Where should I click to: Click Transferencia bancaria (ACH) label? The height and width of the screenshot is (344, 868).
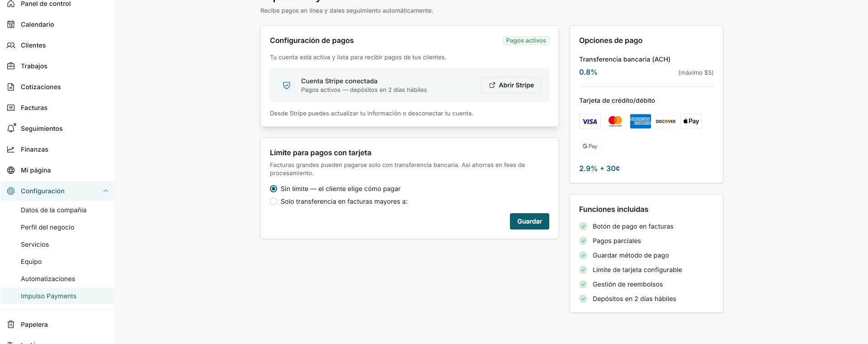(625, 59)
